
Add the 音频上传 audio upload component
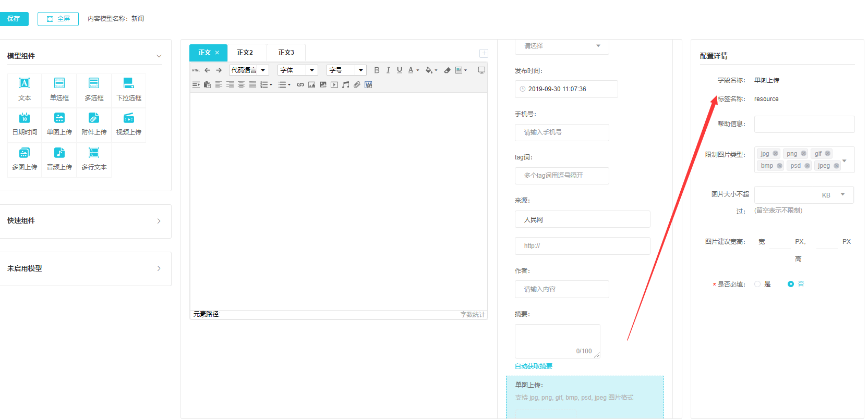[59, 159]
